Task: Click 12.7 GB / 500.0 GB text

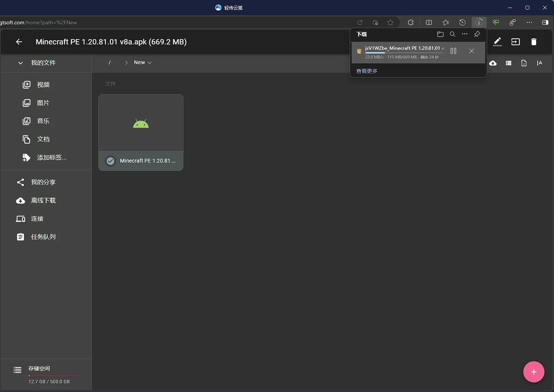Action: coord(49,382)
